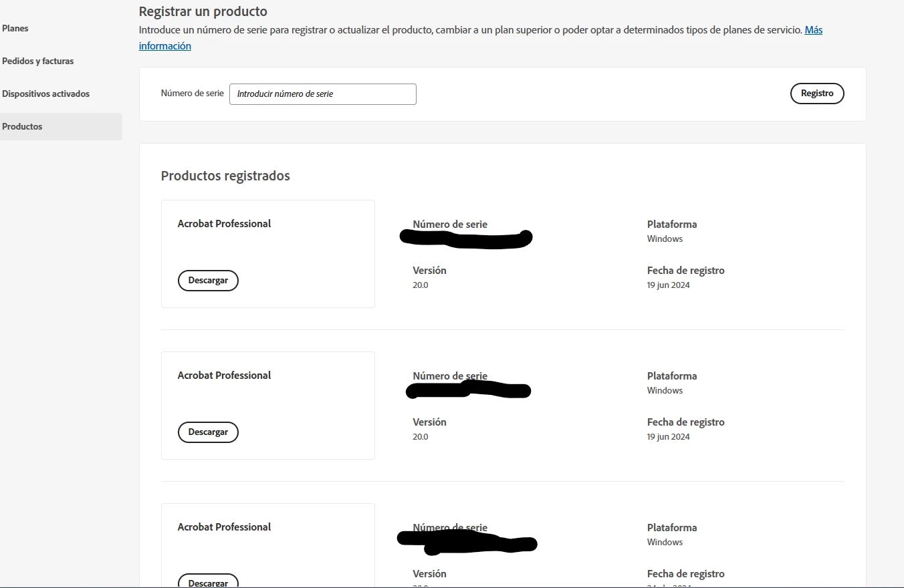Click the second product's 'Windows' platform value
The height and width of the screenshot is (588, 904).
click(x=665, y=390)
